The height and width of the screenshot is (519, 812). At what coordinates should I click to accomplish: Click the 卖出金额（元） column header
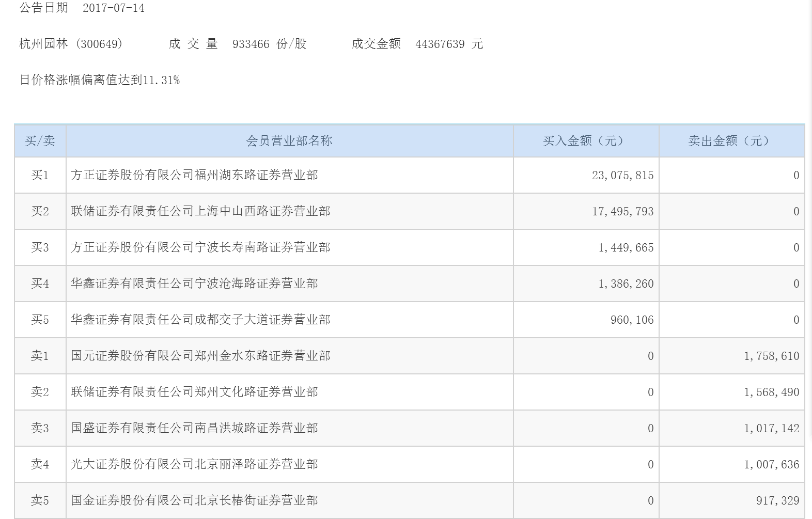(731, 141)
